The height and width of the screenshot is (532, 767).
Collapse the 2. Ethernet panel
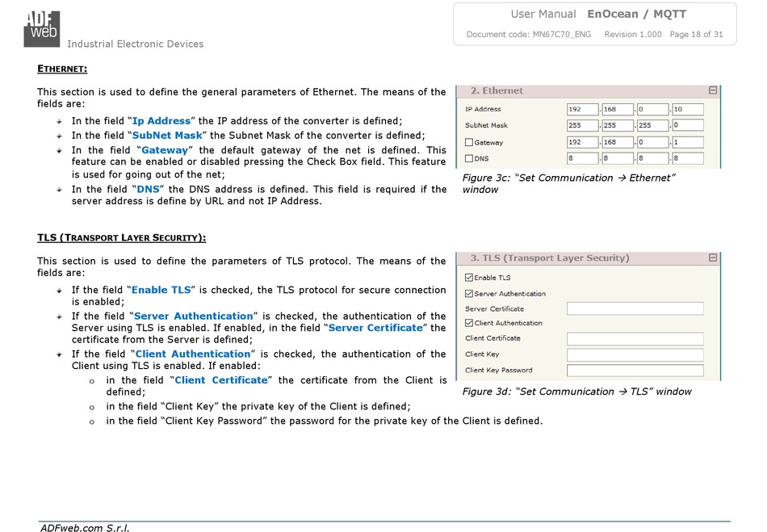tap(713, 90)
